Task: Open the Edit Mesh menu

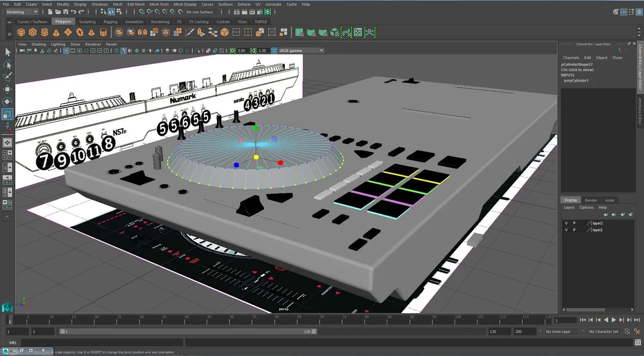Action: point(136,4)
